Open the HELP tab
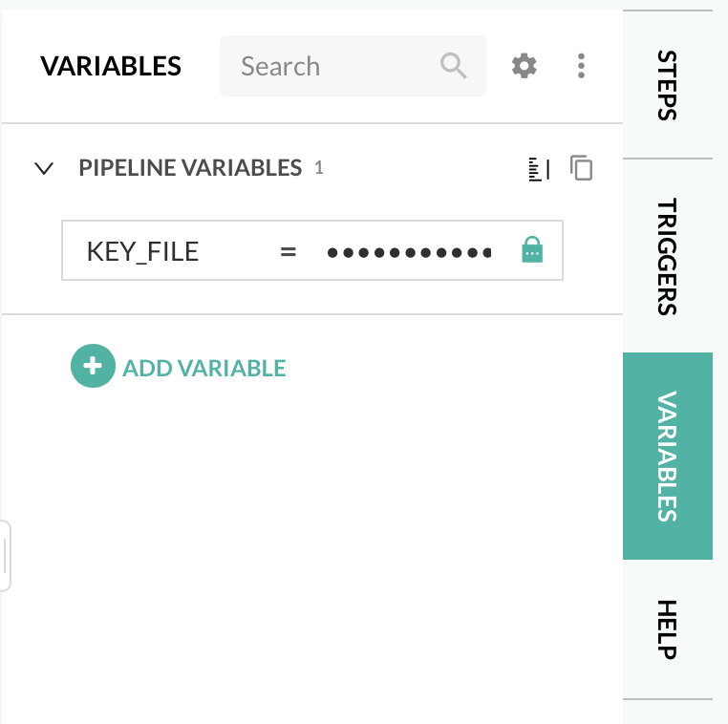The height and width of the screenshot is (724, 728). (x=667, y=629)
